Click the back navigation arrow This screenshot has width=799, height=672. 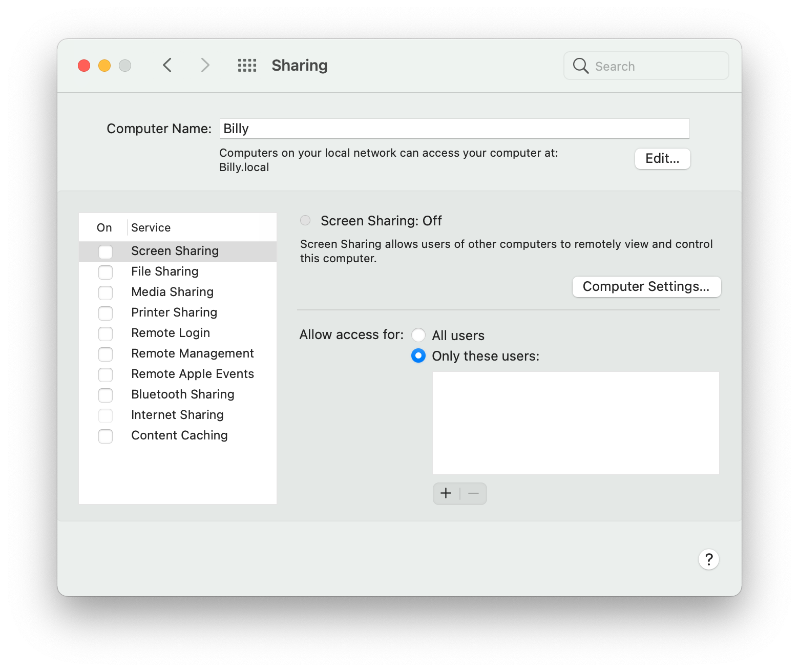coord(167,65)
